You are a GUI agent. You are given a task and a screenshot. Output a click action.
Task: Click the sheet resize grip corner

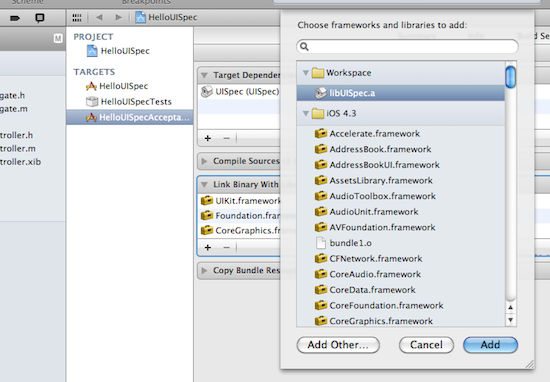click(530, 364)
